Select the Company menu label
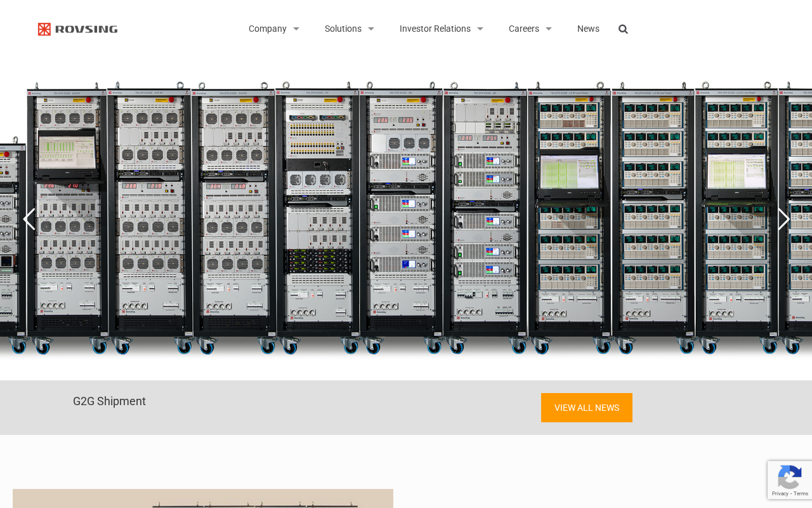The width and height of the screenshot is (812, 508). [267, 29]
